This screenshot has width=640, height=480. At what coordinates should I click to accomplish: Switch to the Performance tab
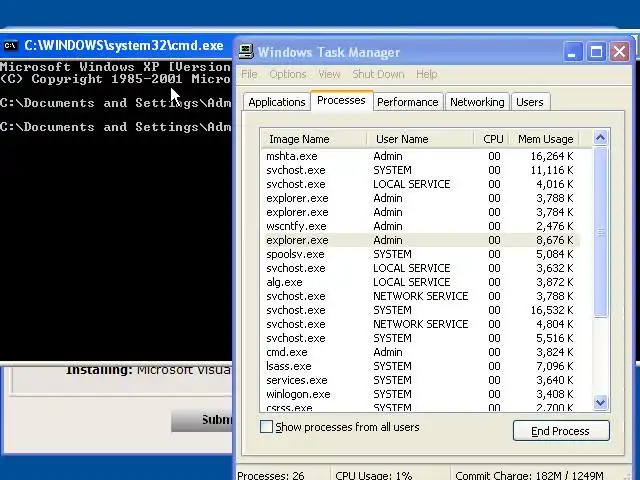(408, 102)
